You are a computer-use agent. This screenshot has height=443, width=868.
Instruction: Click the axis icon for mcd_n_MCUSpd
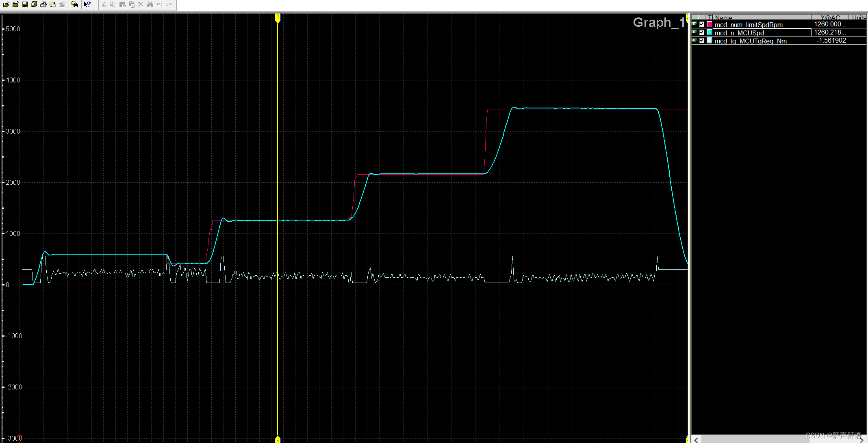(694, 32)
